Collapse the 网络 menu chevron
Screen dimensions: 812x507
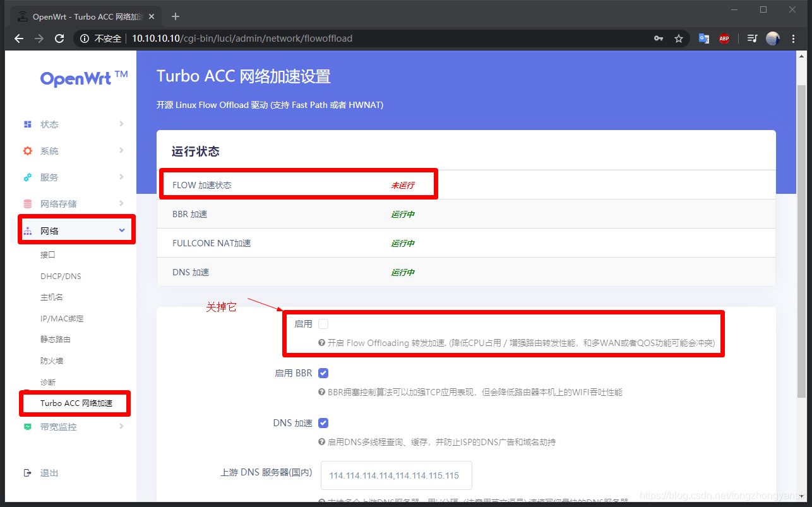point(122,230)
